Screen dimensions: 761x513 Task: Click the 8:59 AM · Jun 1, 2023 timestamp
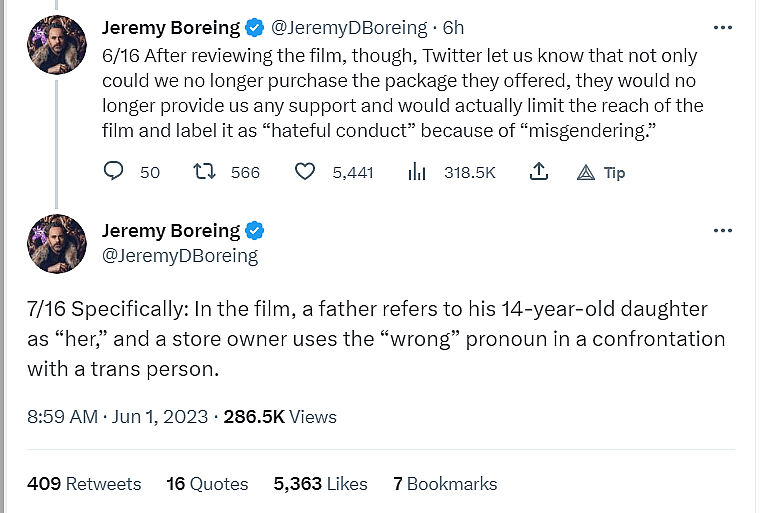click(118, 416)
